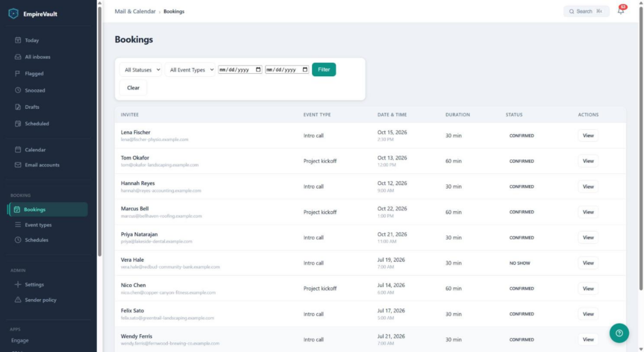Click the Bookings calendar icon
Image resolution: width=644 pixels, height=352 pixels.
[x=17, y=209]
